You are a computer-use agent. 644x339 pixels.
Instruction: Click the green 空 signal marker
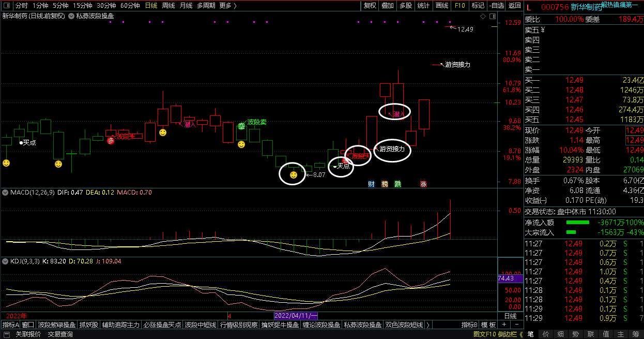pos(241,126)
